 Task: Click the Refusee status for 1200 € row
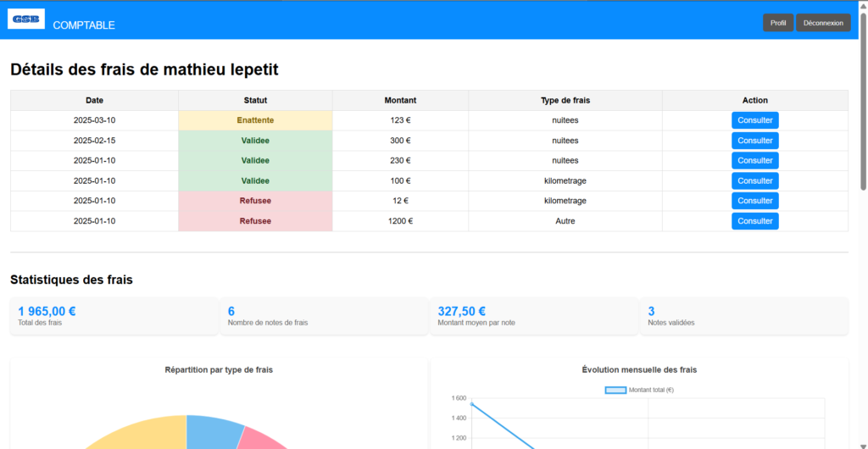(255, 221)
